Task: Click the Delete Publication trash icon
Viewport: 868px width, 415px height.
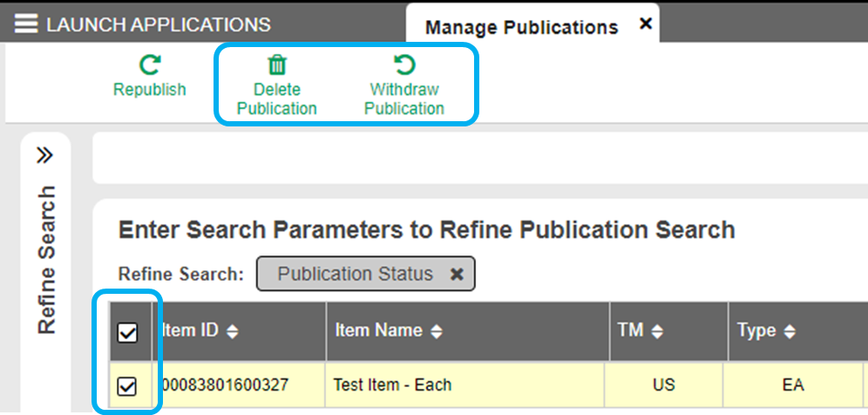Action: [277, 65]
